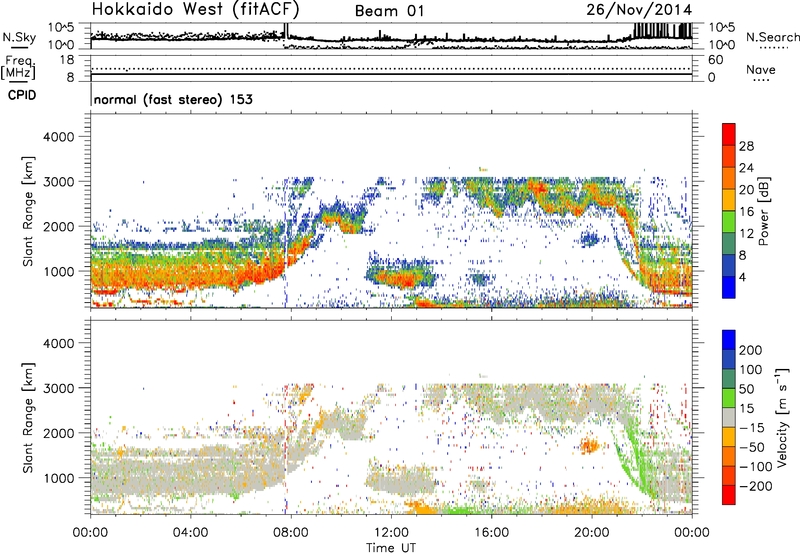Click the 'Freq. [MHz]' axis label
The image size is (800, 554).
(x=19, y=68)
